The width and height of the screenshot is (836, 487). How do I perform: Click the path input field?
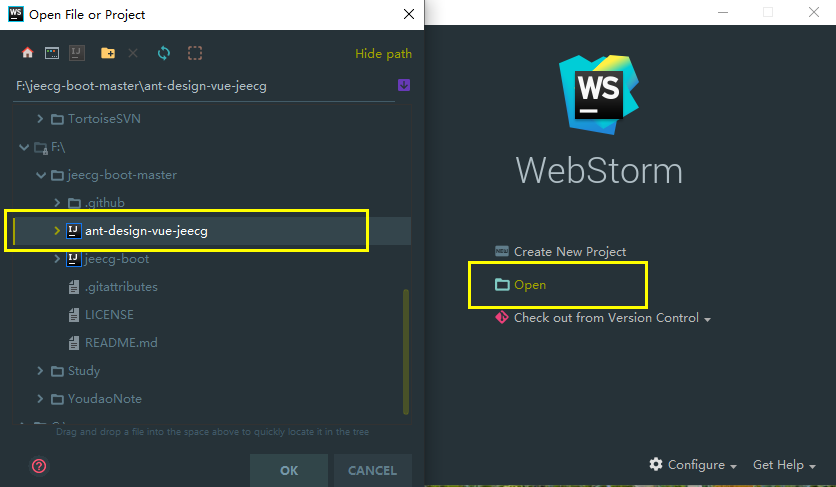coord(205,86)
